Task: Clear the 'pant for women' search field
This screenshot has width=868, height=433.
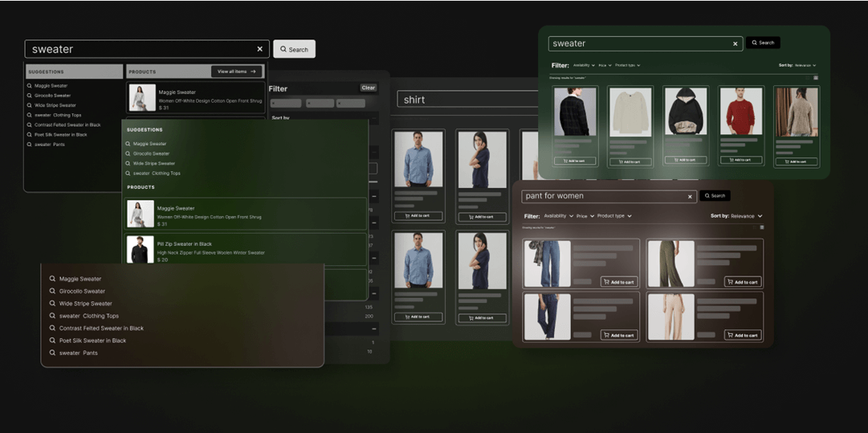Action: pos(690,196)
